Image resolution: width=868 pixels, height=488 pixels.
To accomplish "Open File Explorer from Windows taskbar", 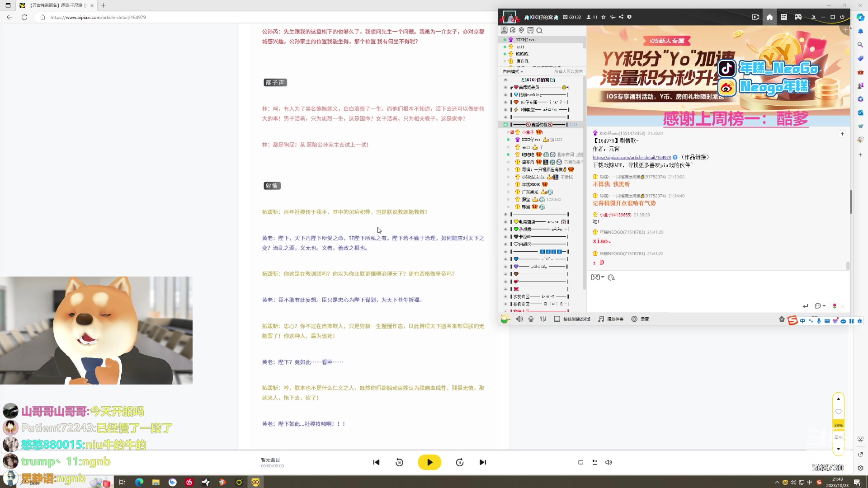I will tap(156, 482).
